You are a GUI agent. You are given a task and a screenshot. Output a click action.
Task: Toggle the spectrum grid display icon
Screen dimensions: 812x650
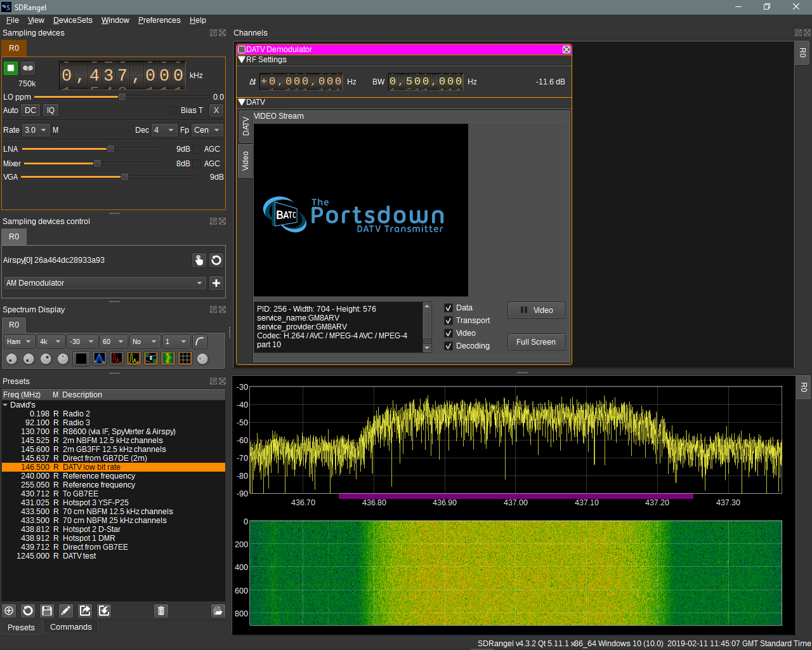185,359
